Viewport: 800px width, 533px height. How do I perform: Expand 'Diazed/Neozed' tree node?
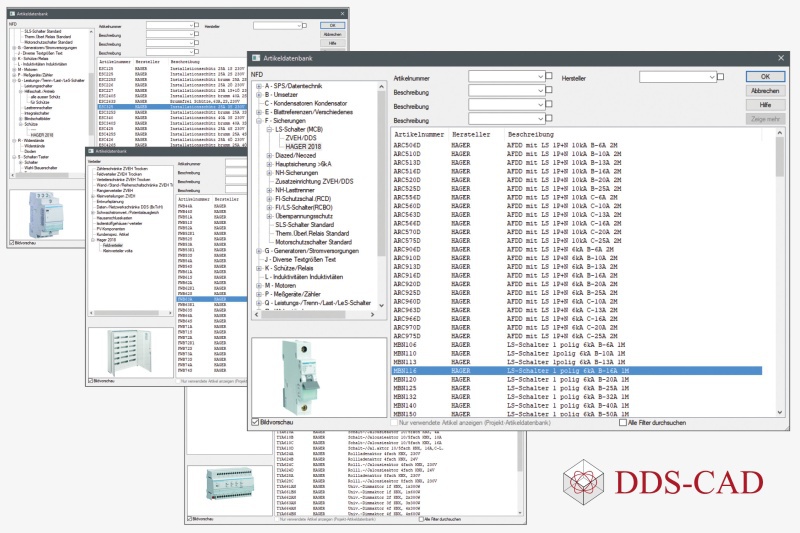[269, 156]
